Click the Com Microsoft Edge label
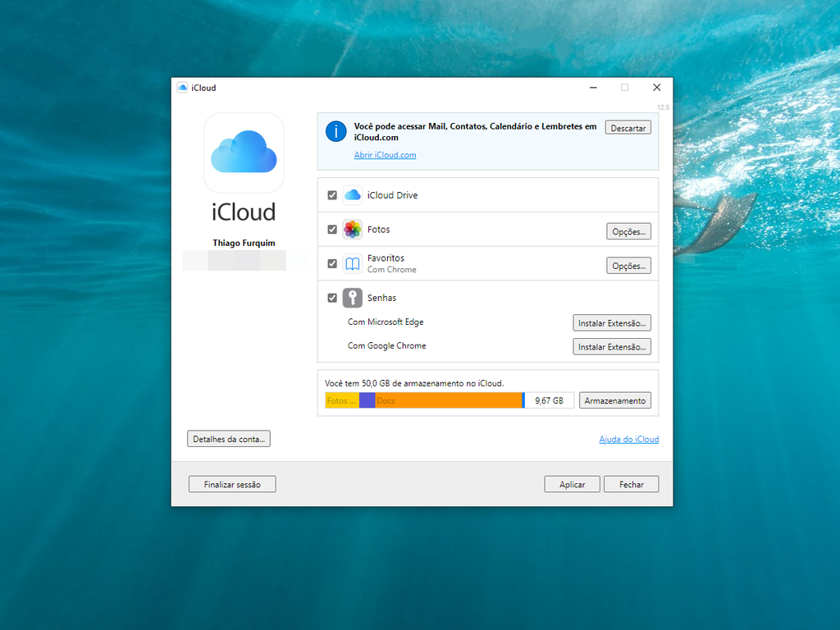840x630 pixels. (386, 322)
